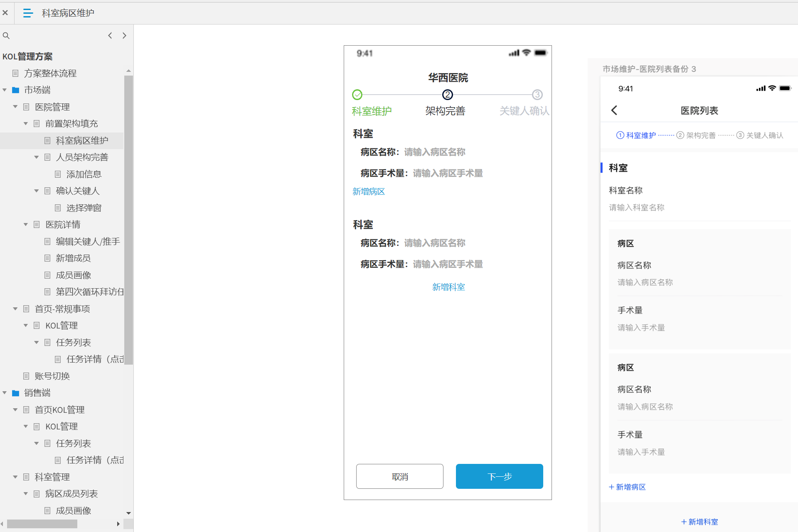Collapse the 销售端 folder arrow

pos(5,393)
